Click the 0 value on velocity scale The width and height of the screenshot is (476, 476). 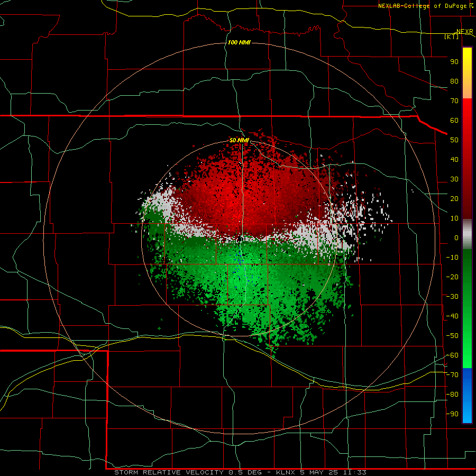(x=456, y=237)
